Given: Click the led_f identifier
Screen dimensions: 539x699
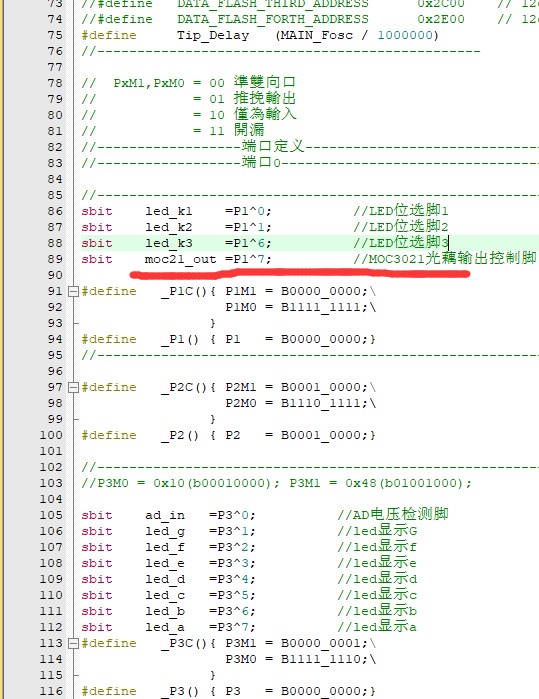Looking at the screenshot, I should [165, 547].
